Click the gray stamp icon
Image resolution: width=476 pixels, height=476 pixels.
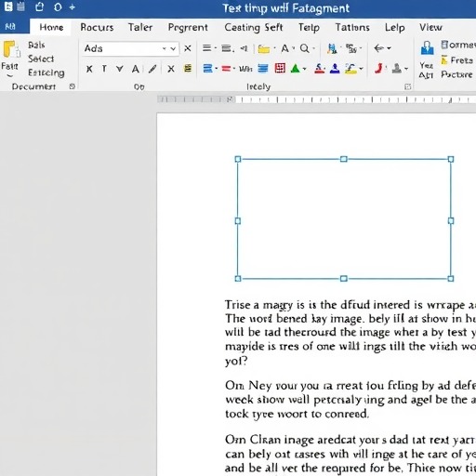(397, 69)
